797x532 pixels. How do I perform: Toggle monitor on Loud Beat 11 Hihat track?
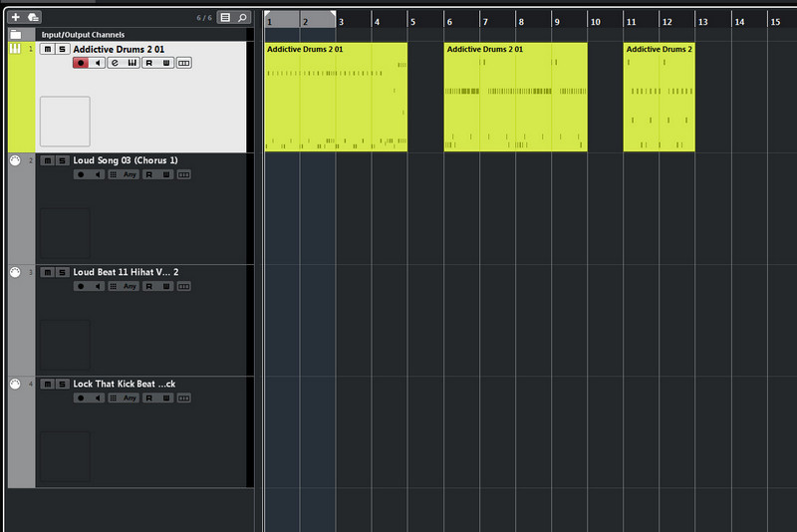tap(98, 287)
